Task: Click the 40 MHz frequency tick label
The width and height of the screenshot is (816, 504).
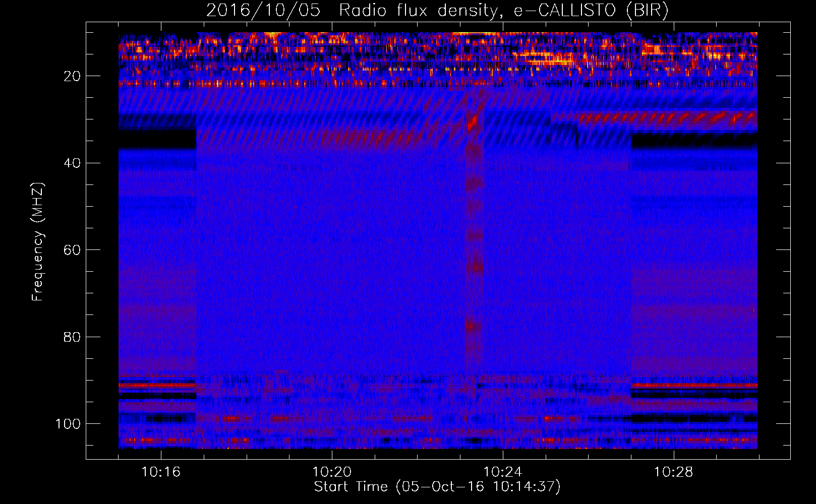Action: (x=72, y=163)
